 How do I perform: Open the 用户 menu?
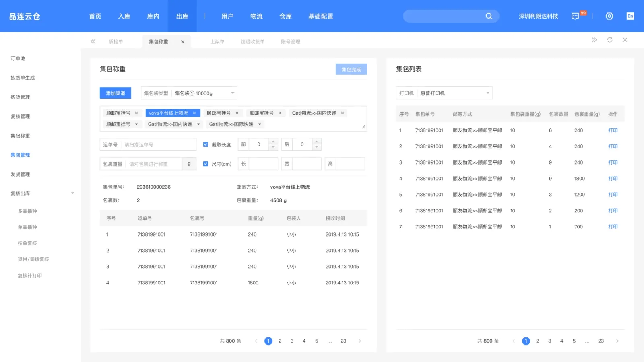[227, 16]
